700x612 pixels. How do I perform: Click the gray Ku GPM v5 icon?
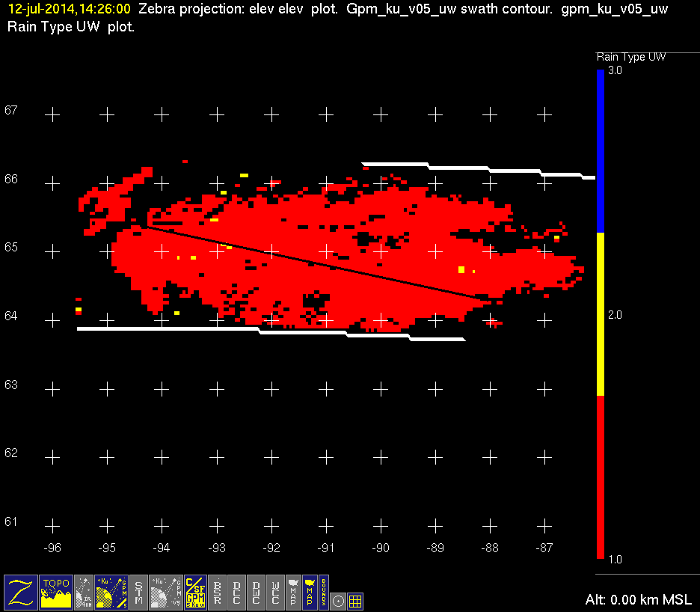pyautogui.click(x=166, y=592)
